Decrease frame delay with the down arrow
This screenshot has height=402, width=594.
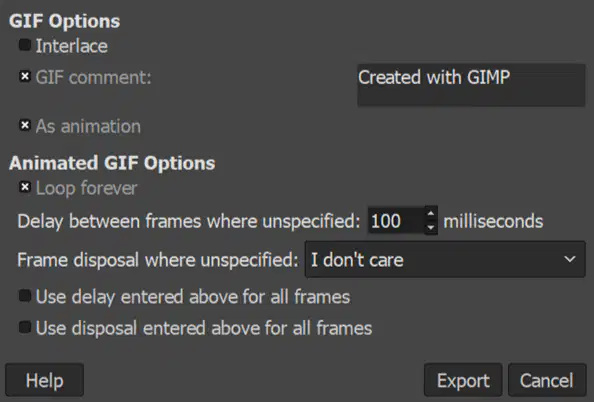click(x=431, y=227)
